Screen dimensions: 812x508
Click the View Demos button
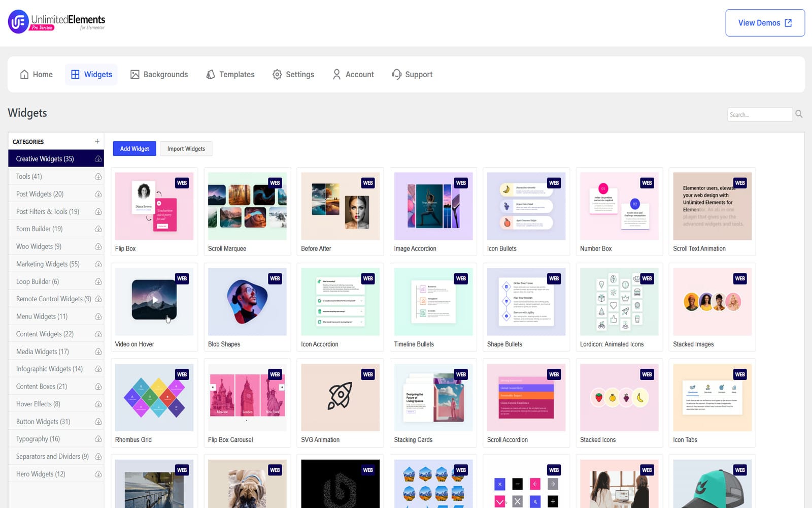[765, 23]
